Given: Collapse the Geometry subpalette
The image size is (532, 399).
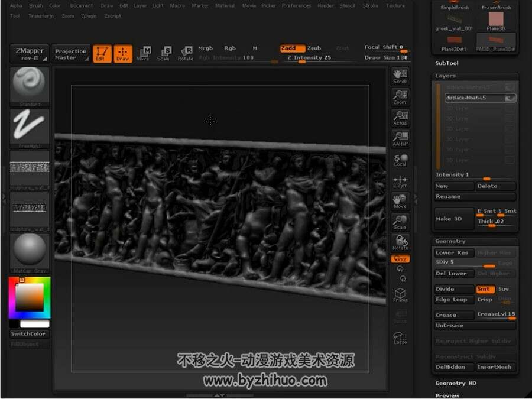Looking at the screenshot, I should (x=450, y=241).
